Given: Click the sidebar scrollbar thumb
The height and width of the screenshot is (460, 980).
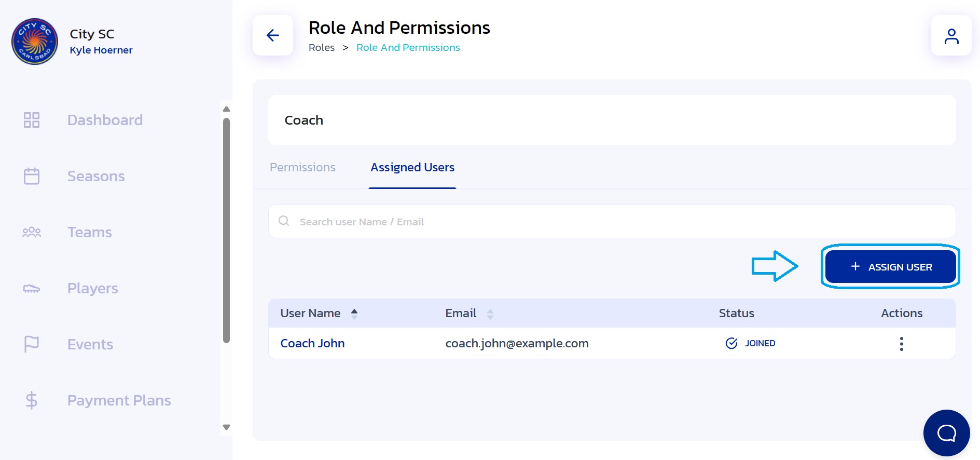Looking at the screenshot, I should point(226,231).
